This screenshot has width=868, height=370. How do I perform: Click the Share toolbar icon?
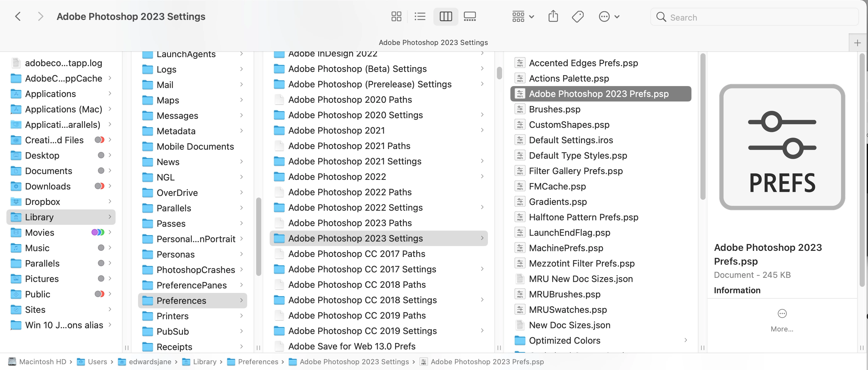pos(553,16)
